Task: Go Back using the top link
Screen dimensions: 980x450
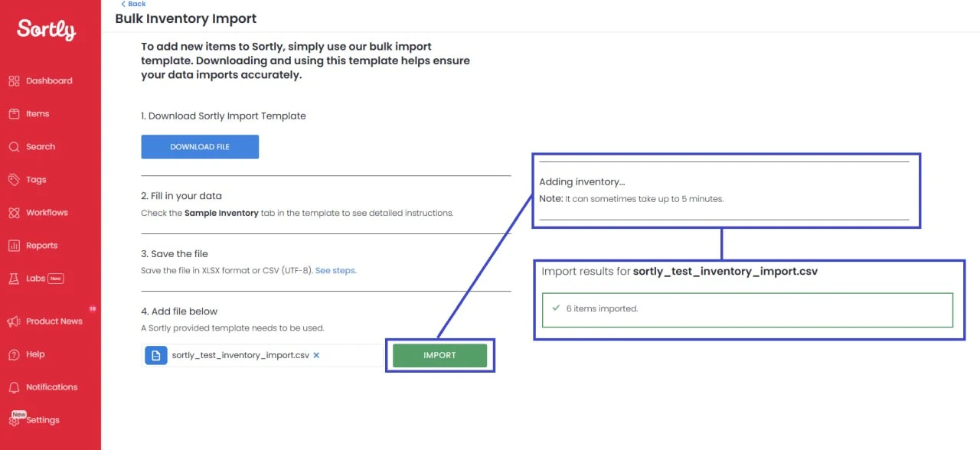Action: (x=133, y=4)
